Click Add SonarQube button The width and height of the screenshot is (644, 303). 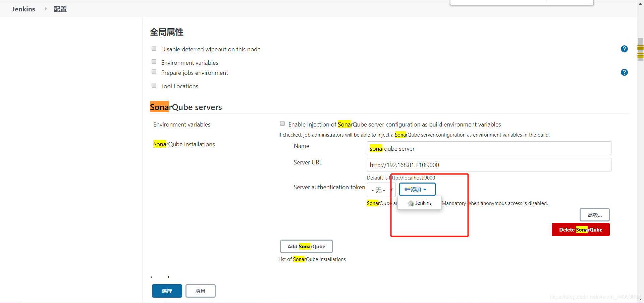click(306, 246)
